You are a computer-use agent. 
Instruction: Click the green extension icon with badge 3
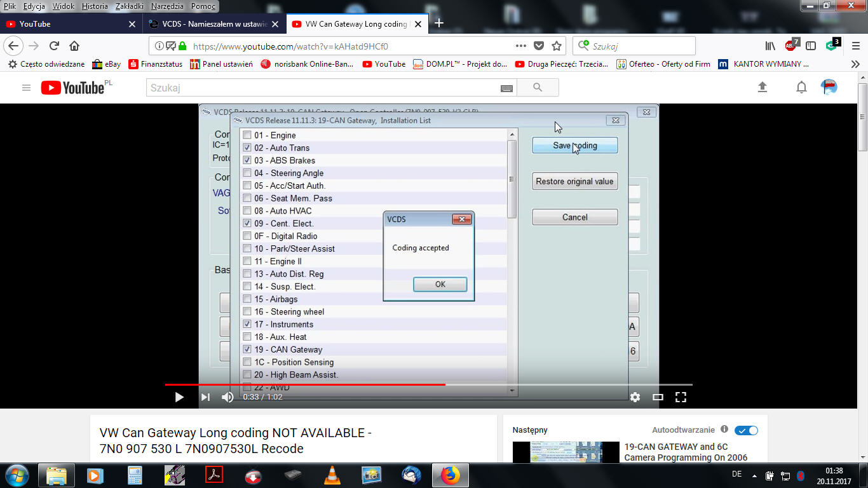832,45
